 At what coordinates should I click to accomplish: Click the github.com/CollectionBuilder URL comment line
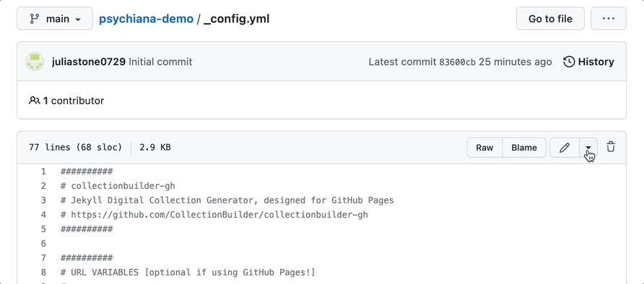click(214, 215)
